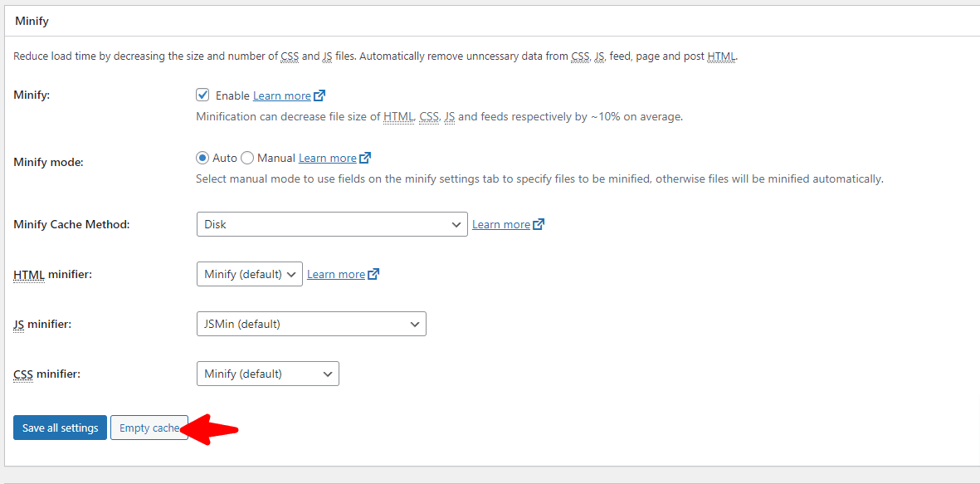Click external link icon next to Cache Method
This screenshot has width=980, height=484.
(x=538, y=224)
